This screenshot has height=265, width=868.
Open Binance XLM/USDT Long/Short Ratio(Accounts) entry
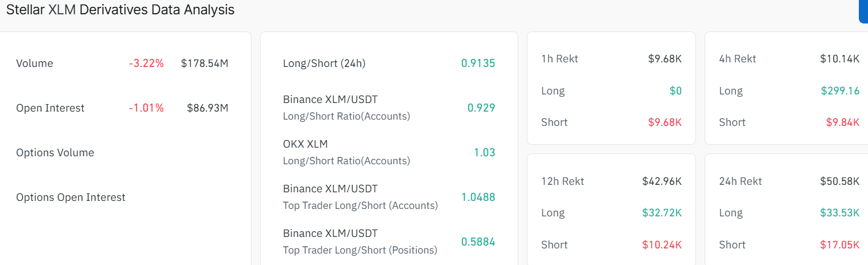[x=346, y=108]
